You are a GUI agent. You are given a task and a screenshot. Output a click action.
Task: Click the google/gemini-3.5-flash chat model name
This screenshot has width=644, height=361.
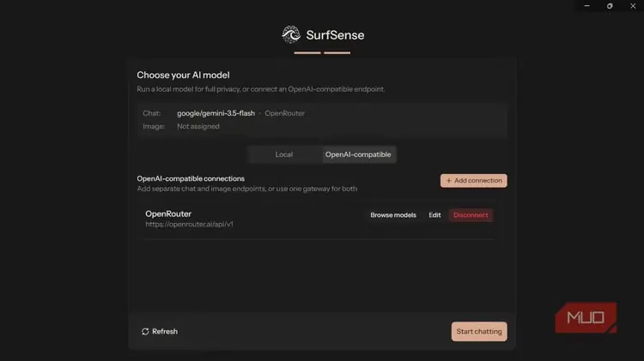click(x=216, y=113)
